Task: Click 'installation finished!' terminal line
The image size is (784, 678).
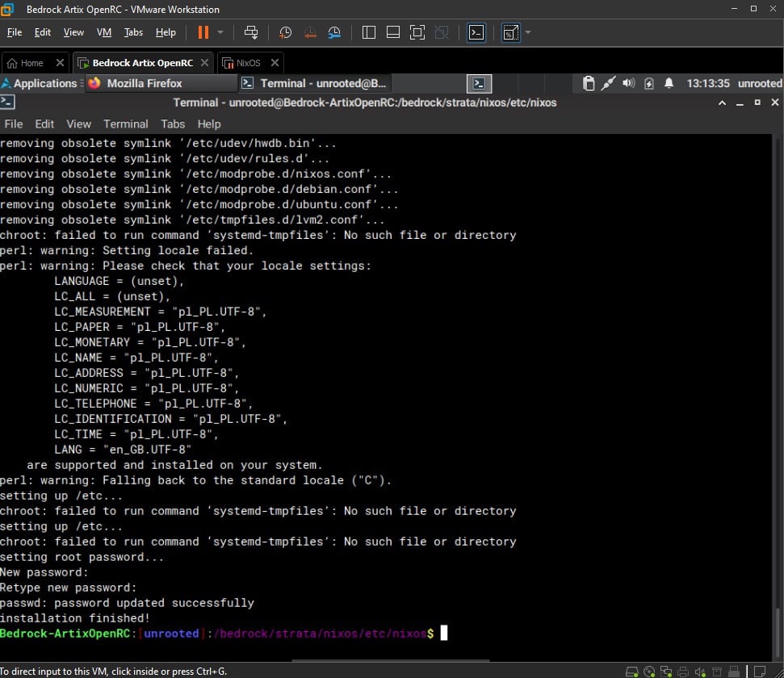Action: coord(75,618)
